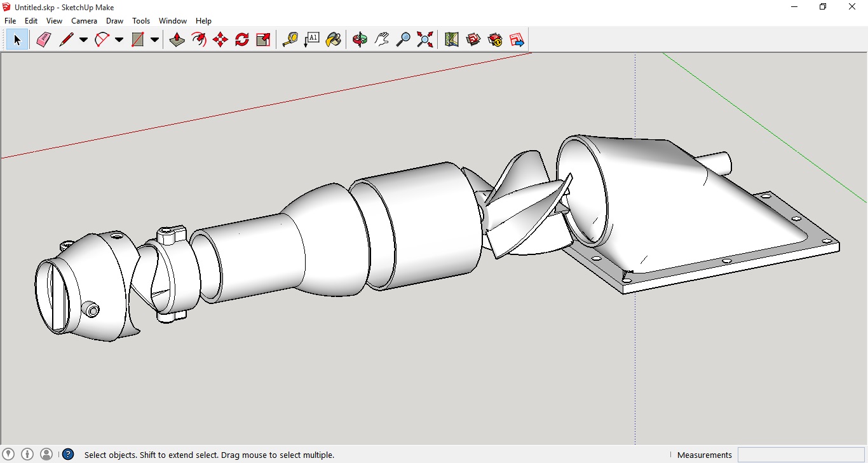Open the Edit menu
The image size is (868, 463).
pos(31,21)
